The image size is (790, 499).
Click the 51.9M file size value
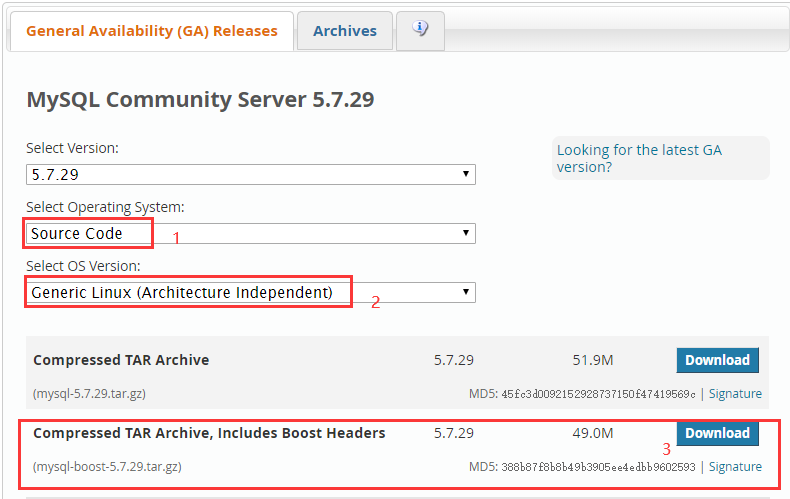pyautogui.click(x=592, y=360)
